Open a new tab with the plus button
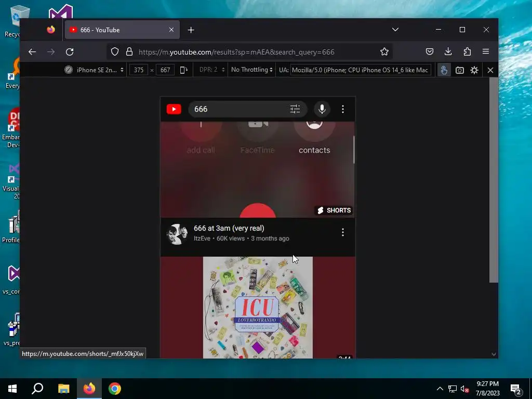Image resolution: width=532 pixels, height=399 pixels. pos(191,30)
